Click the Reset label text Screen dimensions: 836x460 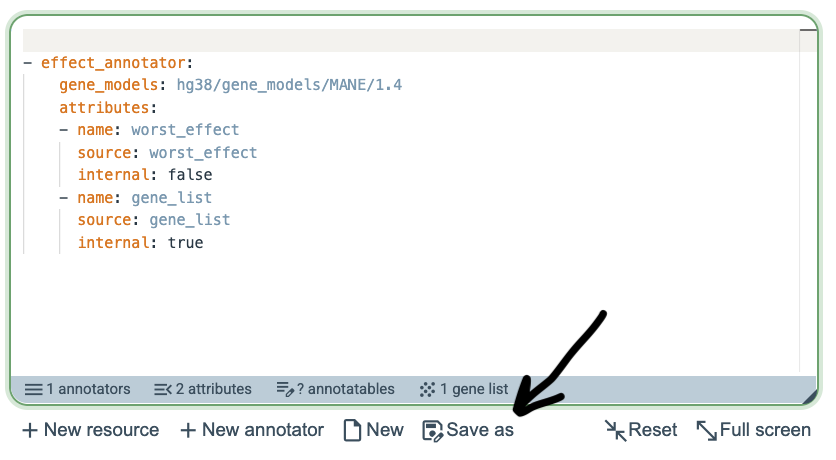tap(653, 430)
